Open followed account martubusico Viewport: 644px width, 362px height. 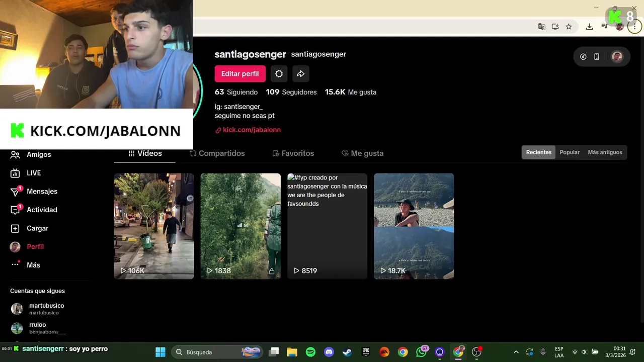point(38,309)
